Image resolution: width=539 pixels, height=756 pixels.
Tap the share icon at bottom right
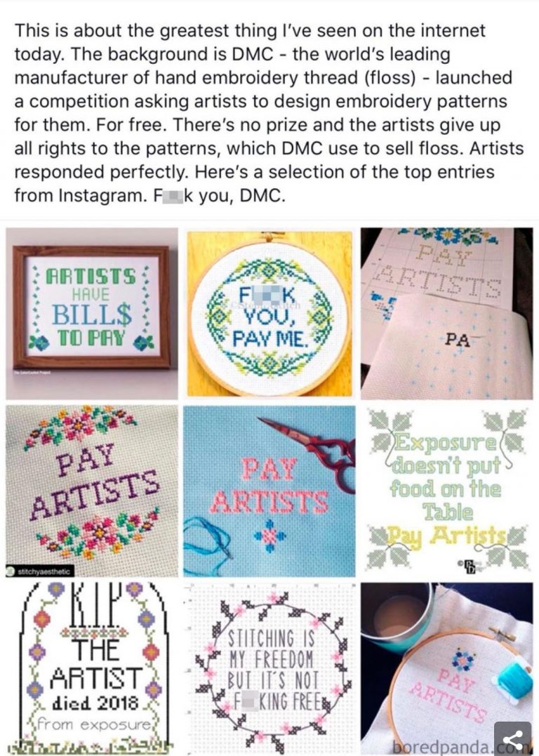[x=512, y=738]
